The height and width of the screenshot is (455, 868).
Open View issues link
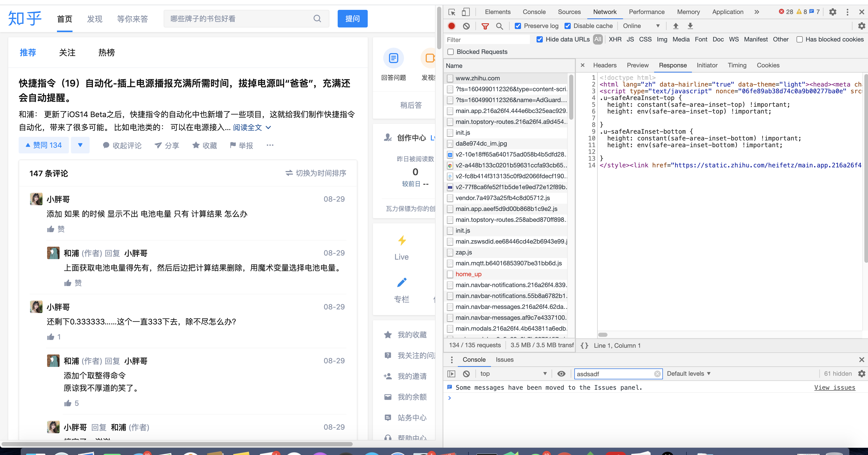point(834,388)
